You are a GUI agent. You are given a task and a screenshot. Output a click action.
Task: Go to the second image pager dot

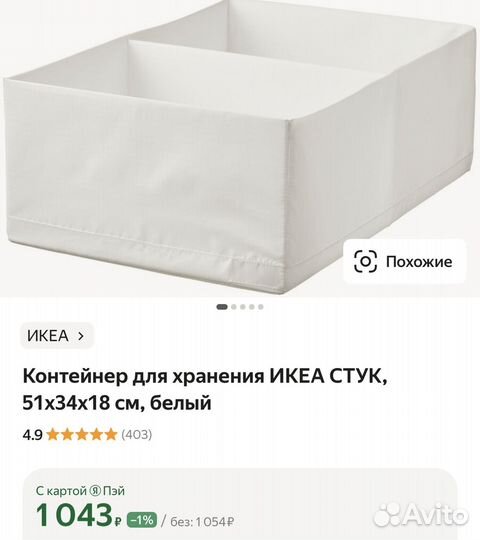point(234,307)
